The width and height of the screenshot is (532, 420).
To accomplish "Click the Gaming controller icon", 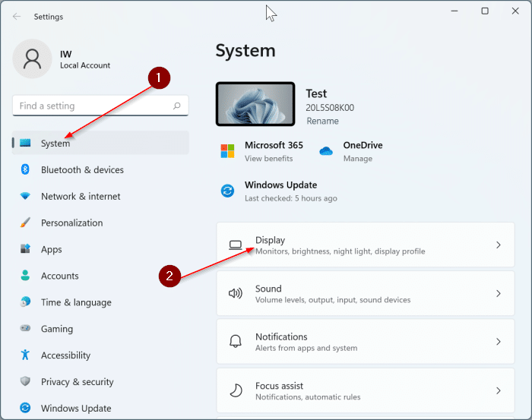I will tap(25, 328).
